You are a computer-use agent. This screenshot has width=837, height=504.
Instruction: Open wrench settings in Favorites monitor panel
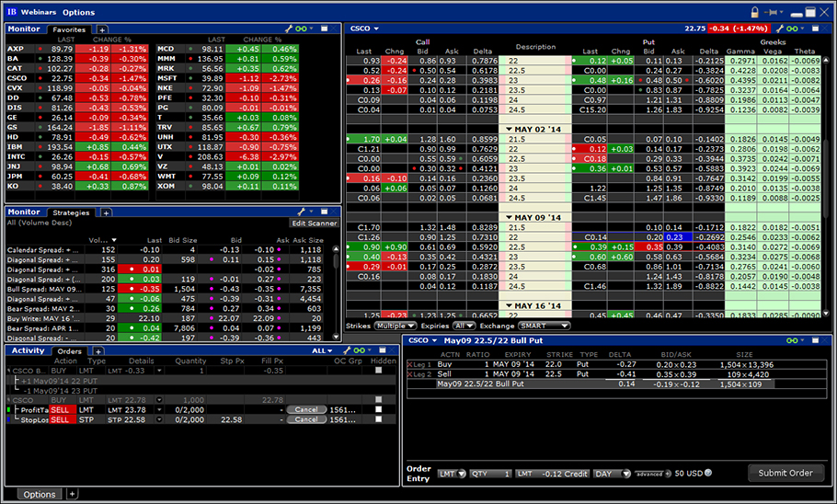coord(289,29)
